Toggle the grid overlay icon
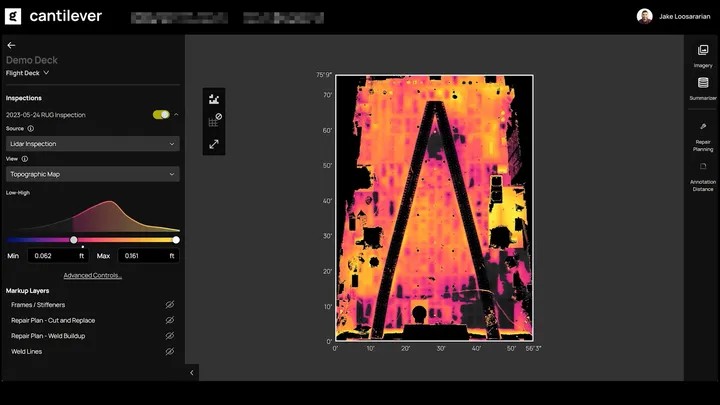720x405 pixels. pos(214,121)
